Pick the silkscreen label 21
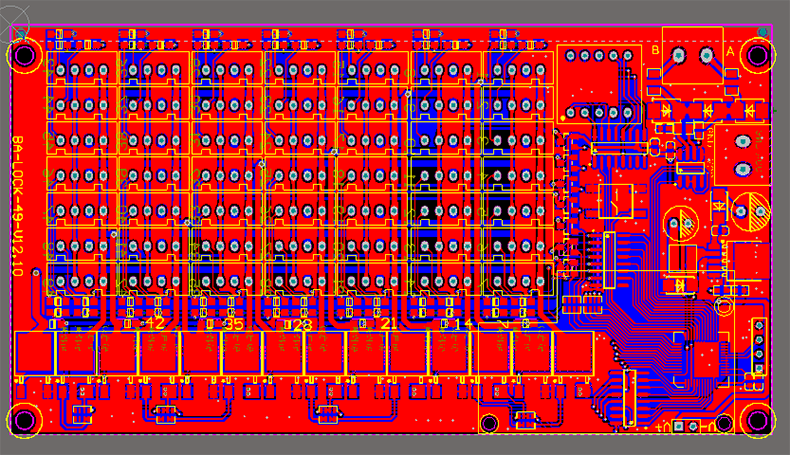 click(x=389, y=324)
